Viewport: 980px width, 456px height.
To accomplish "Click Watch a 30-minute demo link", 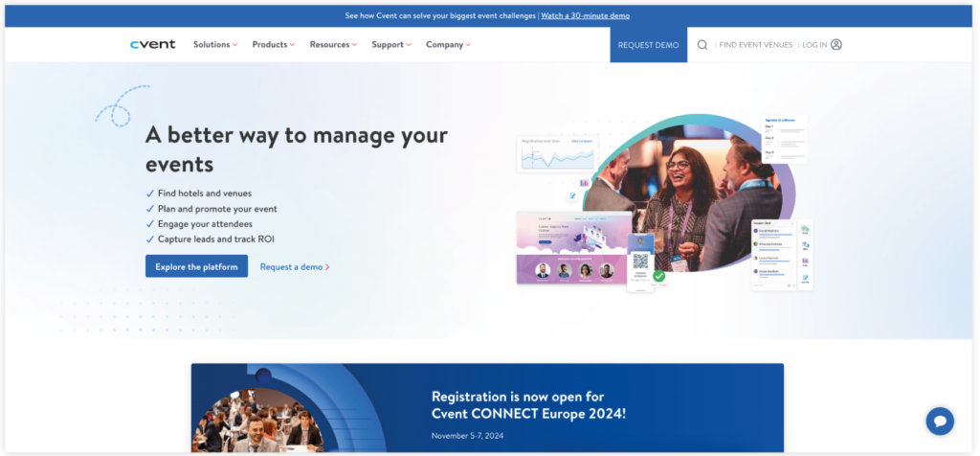I will (585, 15).
